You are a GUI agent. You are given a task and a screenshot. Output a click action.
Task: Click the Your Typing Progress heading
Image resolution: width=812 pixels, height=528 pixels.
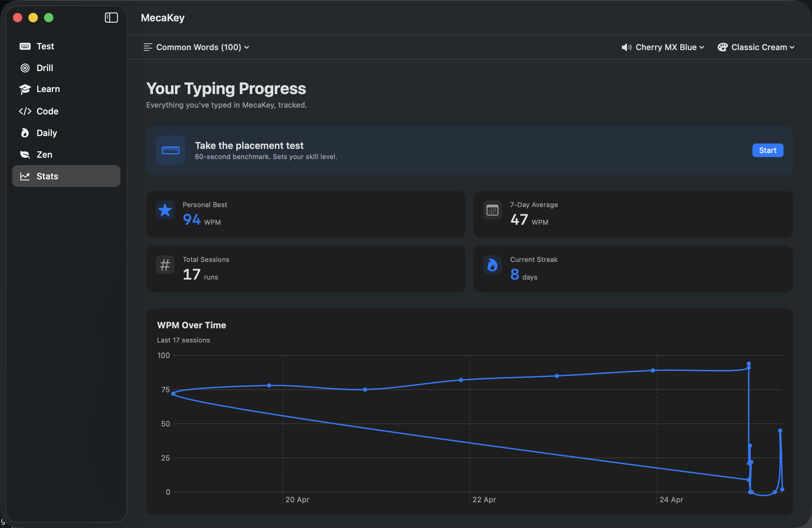click(x=226, y=88)
